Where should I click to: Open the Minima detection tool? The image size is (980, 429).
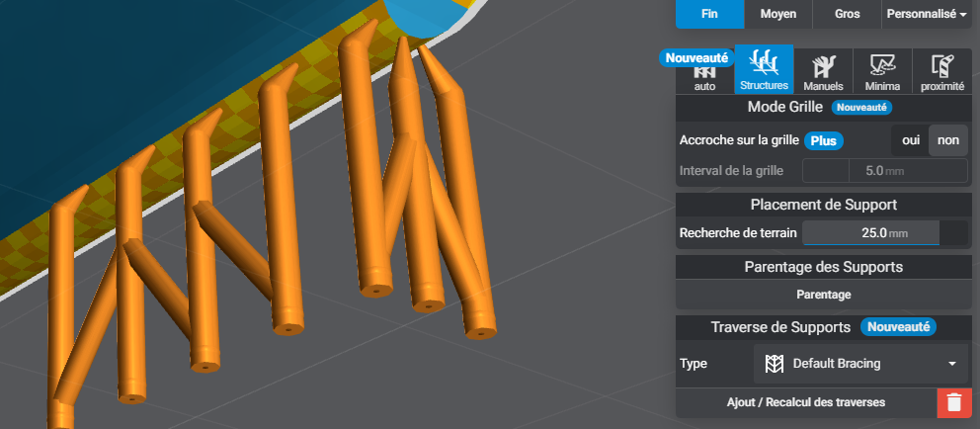882,72
